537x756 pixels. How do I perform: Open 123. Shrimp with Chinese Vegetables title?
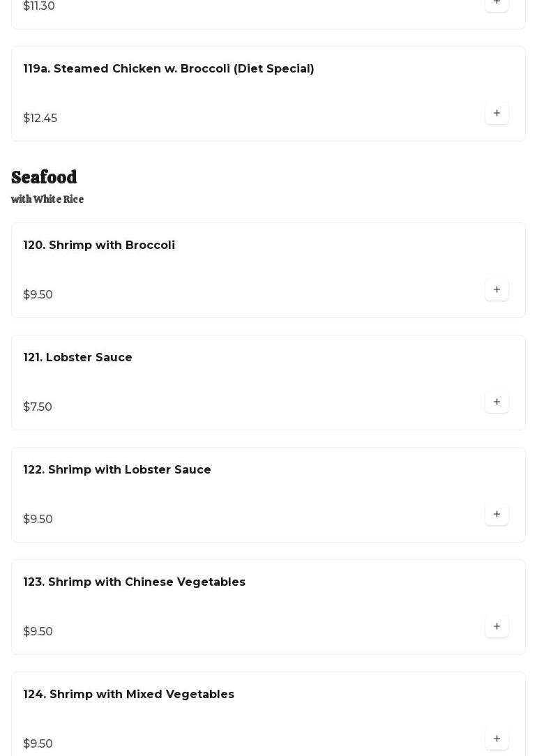point(134,582)
